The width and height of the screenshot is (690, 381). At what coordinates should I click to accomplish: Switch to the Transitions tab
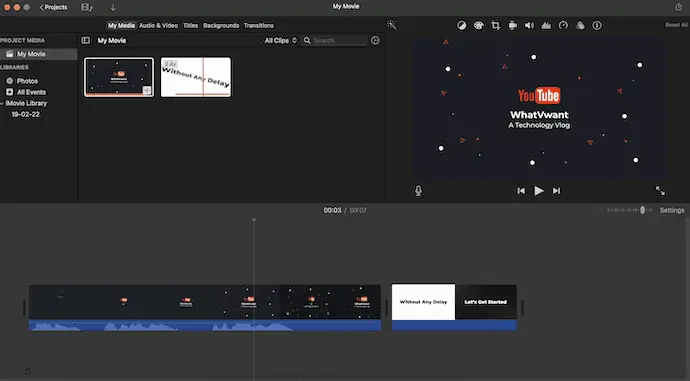click(x=259, y=26)
